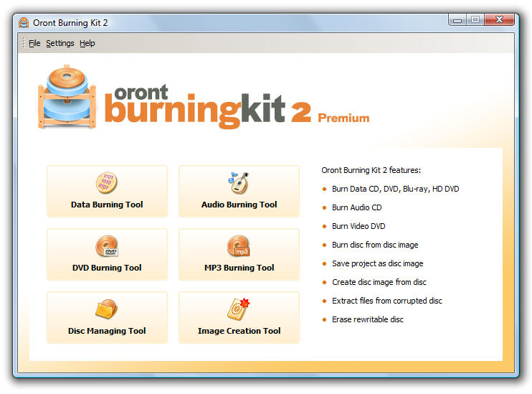Click the menu bar grip handle

coord(24,43)
